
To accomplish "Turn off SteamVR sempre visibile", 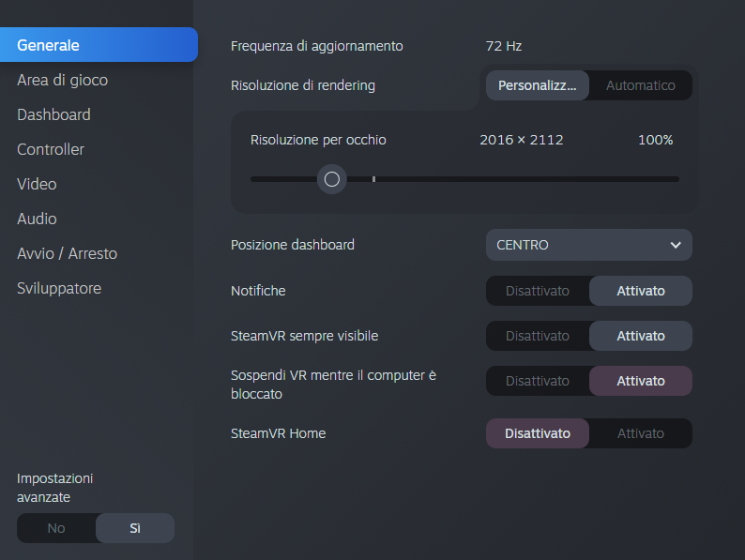I will [x=538, y=336].
